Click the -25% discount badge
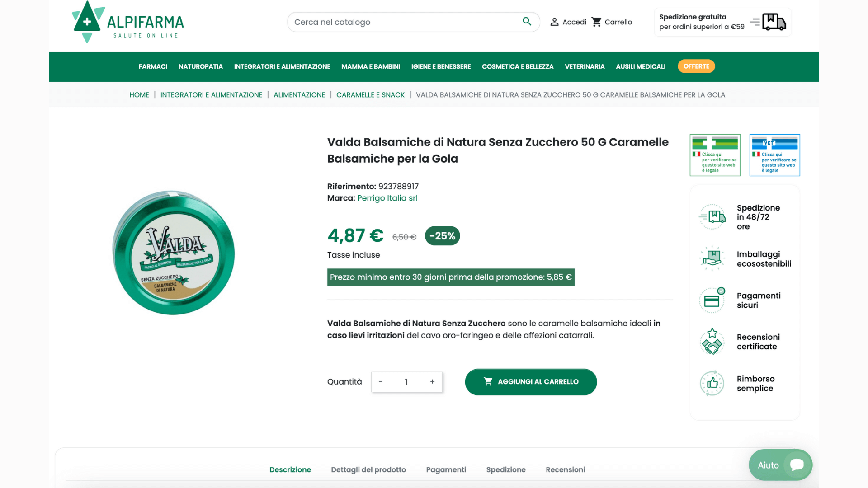Image resolution: width=868 pixels, height=488 pixels. [x=442, y=236]
